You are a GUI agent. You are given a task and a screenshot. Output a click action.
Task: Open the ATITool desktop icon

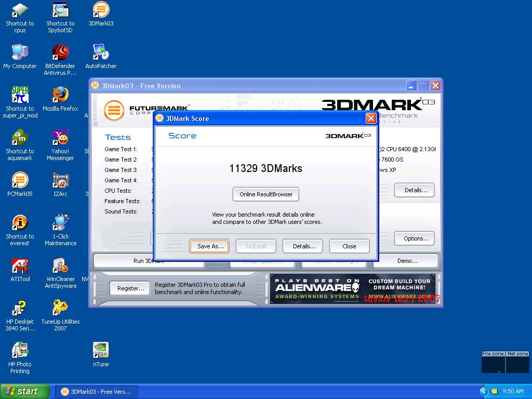tap(20, 270)
